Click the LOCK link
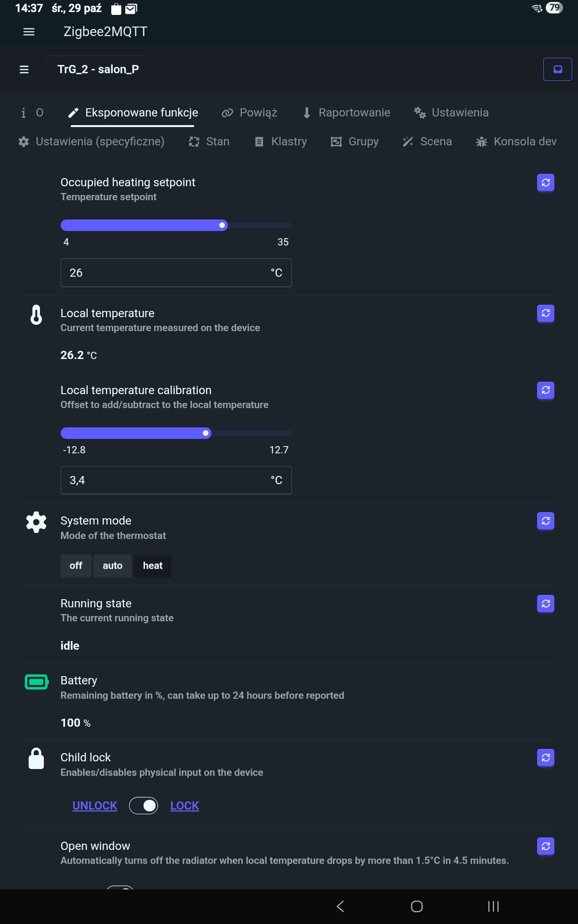The height and width of the screenshot is (924, 578). [184, 806]
